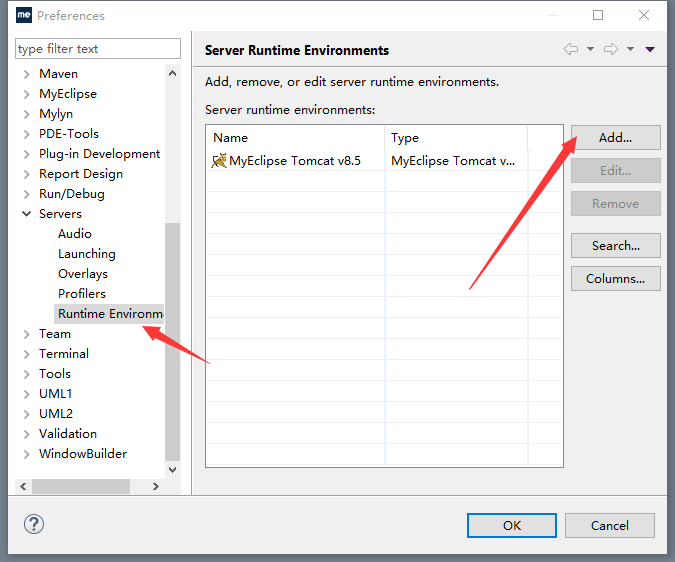Click the Edit... button
The image size is (675, 562).
click(x=616, y=171)
